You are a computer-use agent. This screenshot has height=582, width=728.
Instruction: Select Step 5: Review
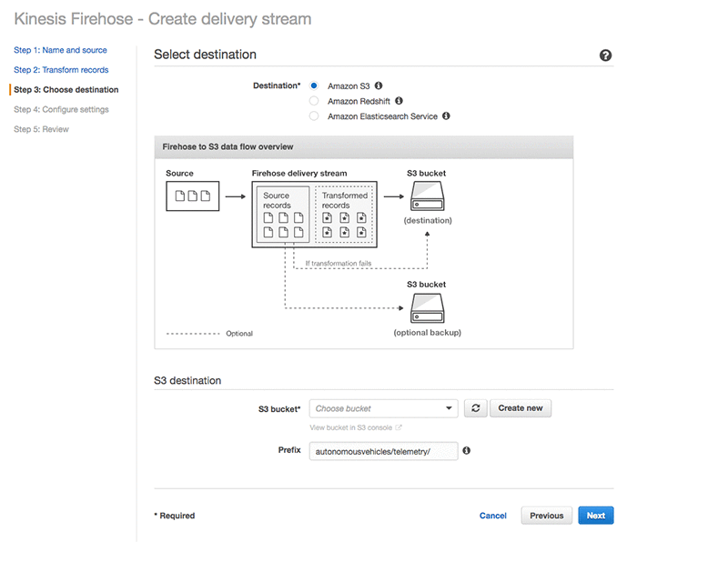click(x=41, y=129)
